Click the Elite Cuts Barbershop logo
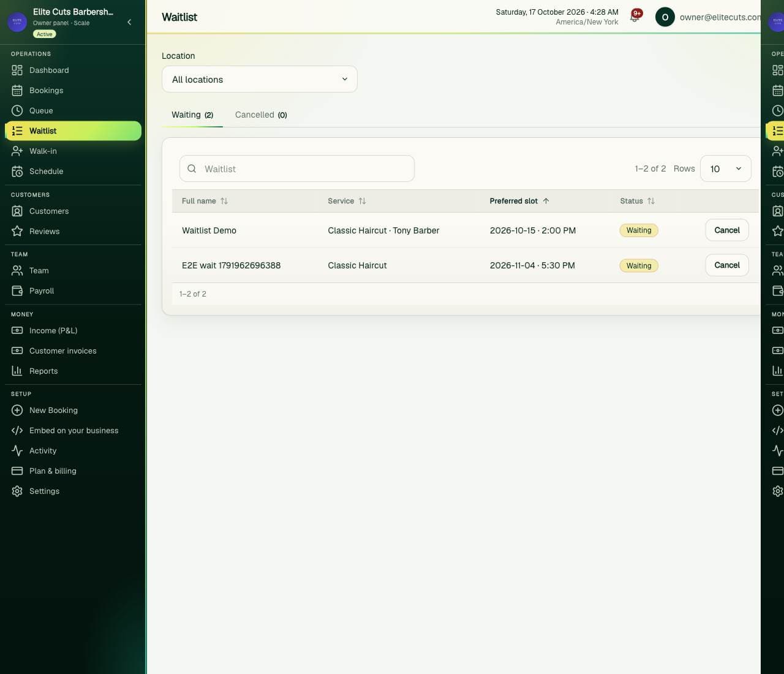Image resolution: width=784 pixels, height=674 pixels. point(17,21)
